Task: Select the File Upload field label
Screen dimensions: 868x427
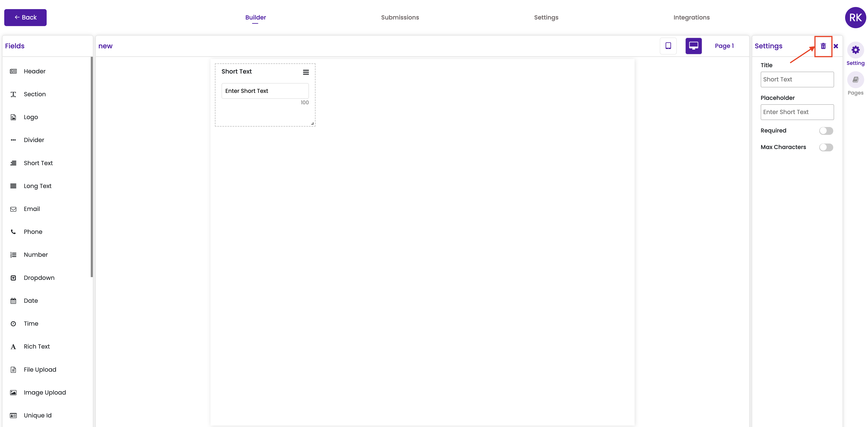Action: point(40,370)
